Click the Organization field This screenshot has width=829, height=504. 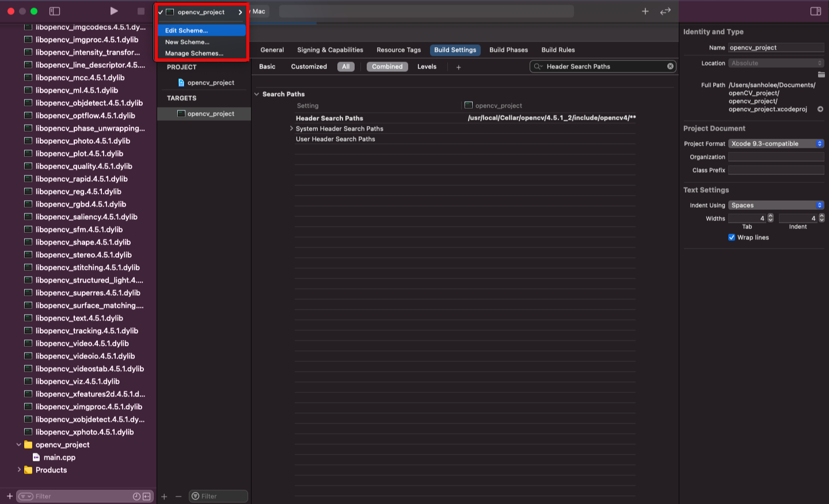(x=776, y=157)
